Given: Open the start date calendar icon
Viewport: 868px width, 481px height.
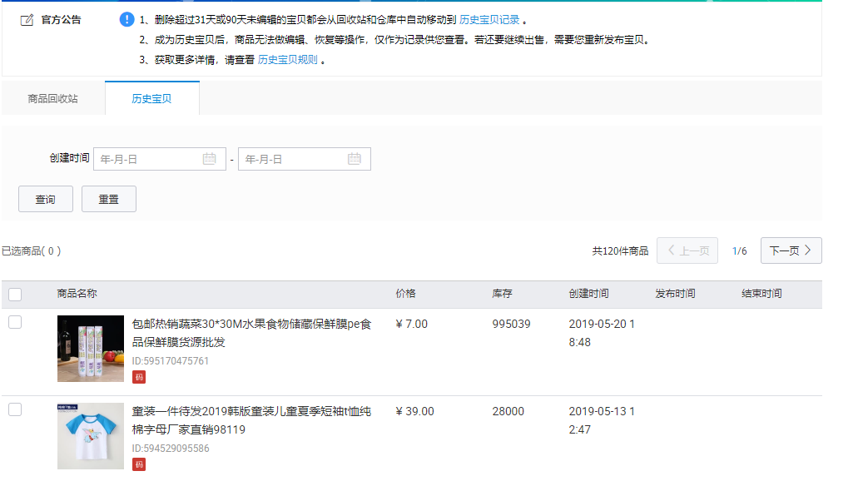Looking at the screenshot, I should 210,159.
